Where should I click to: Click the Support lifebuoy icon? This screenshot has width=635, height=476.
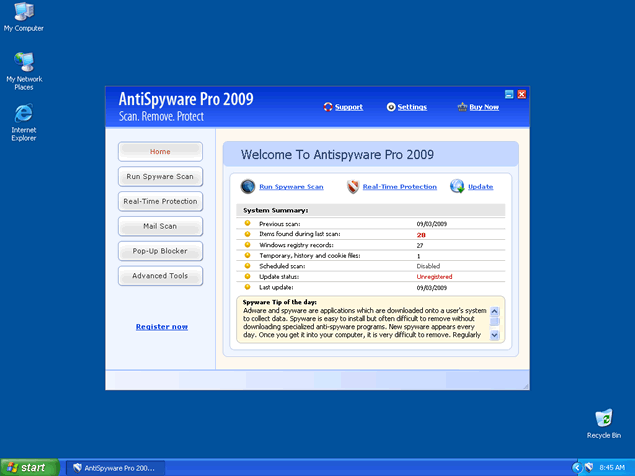coord(328,107)
